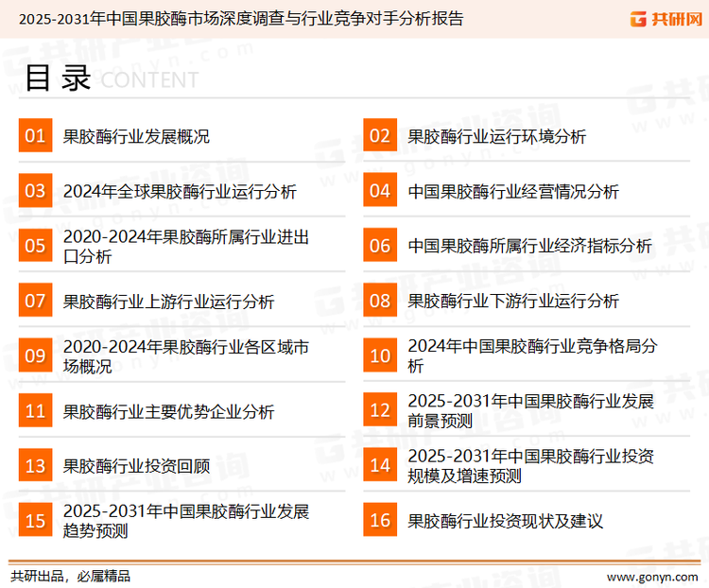The width and height of the screenshot is (709, 588).
Task: Select chapter 2025-2031年中国果胶酶行业发展趋势预测
Action: [x=186, y=521]
